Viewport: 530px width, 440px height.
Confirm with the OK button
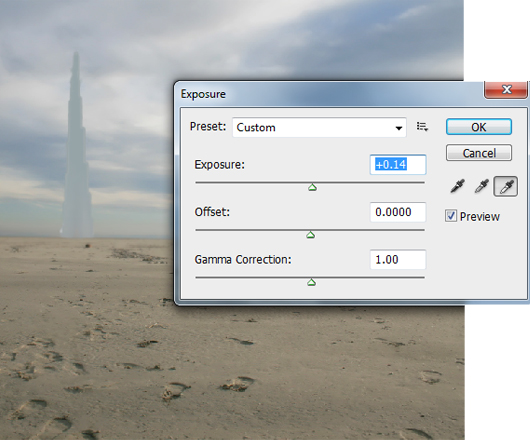click(479, 127)
